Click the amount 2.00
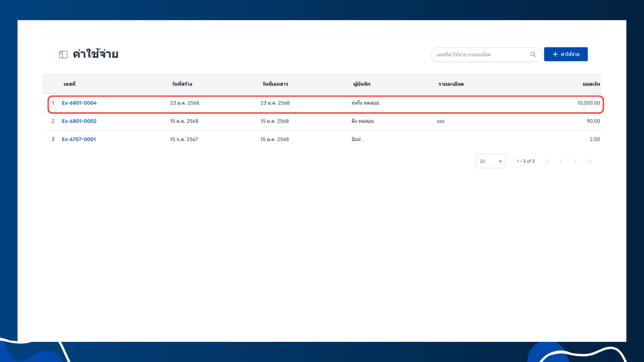The width and height of the screenshot is (644, 362). pos(595,139)
